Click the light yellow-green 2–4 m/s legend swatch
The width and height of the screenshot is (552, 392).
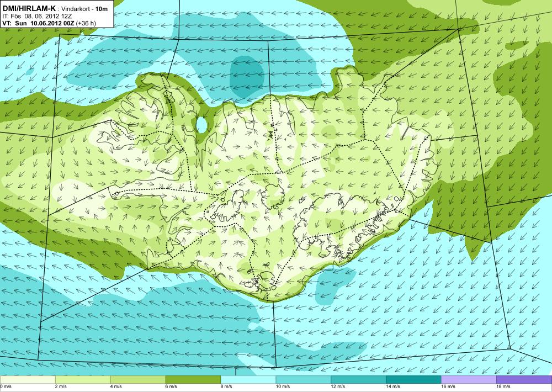click(83, 380)
